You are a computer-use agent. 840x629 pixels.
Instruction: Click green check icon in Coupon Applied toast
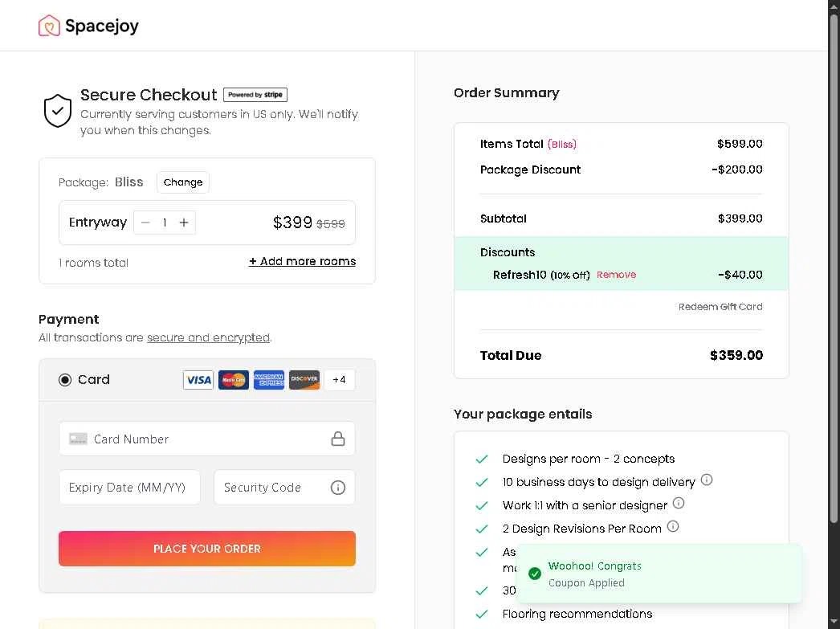click(535, 574)
